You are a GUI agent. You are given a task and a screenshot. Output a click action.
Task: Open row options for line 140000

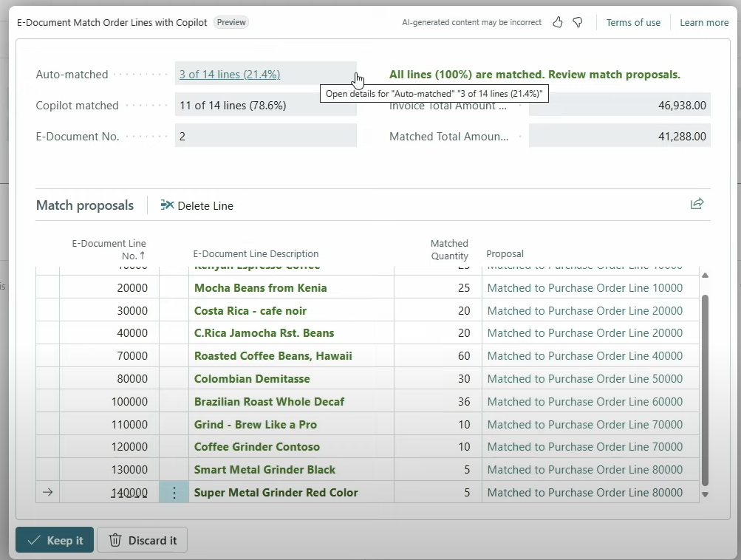[x=174, y=493]
